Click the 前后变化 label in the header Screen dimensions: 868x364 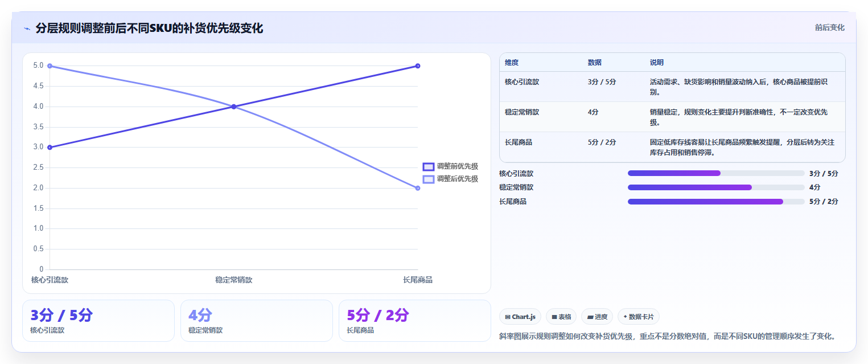pos(829,27)
